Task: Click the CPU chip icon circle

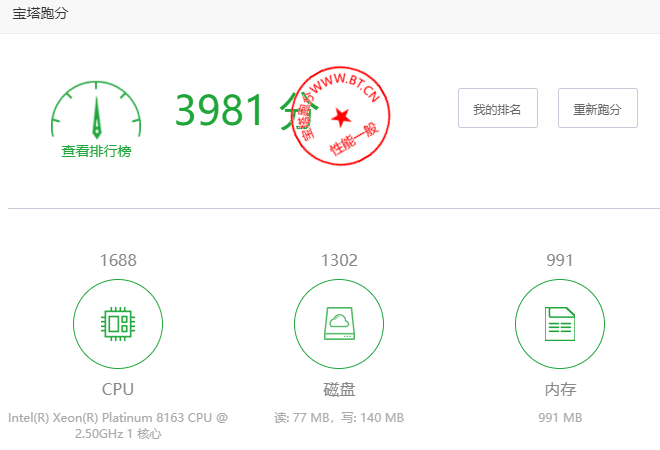Action: click(x=118, y=324)
